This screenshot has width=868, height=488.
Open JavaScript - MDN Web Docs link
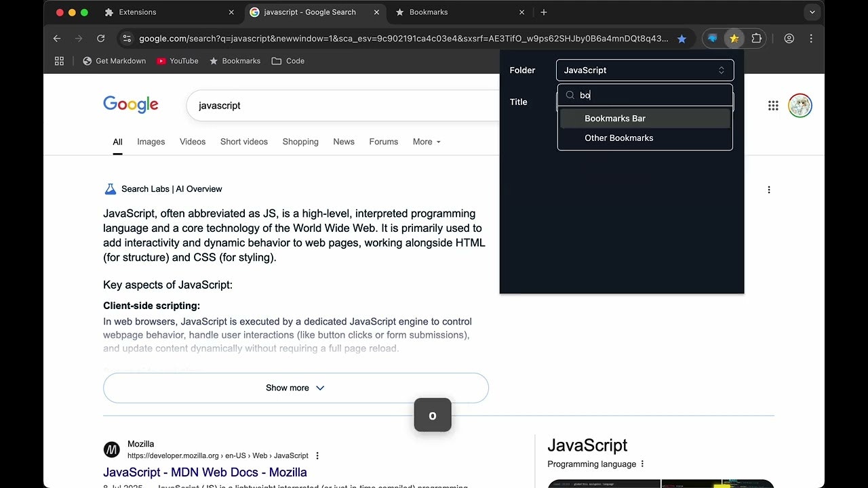(x=205, y=472)
